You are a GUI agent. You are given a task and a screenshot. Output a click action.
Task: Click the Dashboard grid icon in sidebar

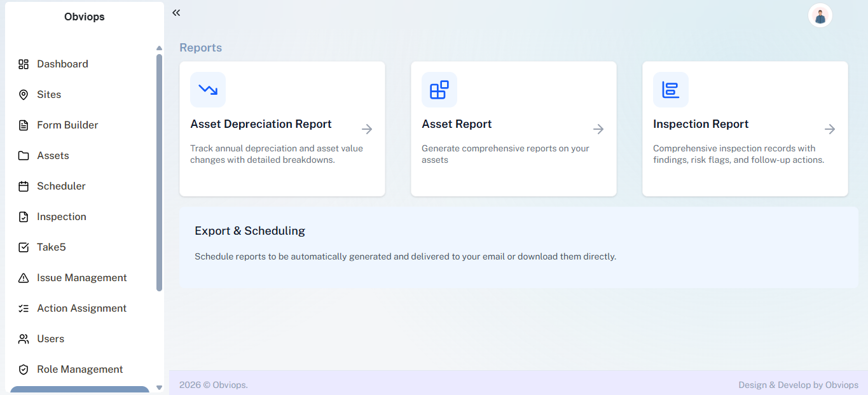point(24,64)
